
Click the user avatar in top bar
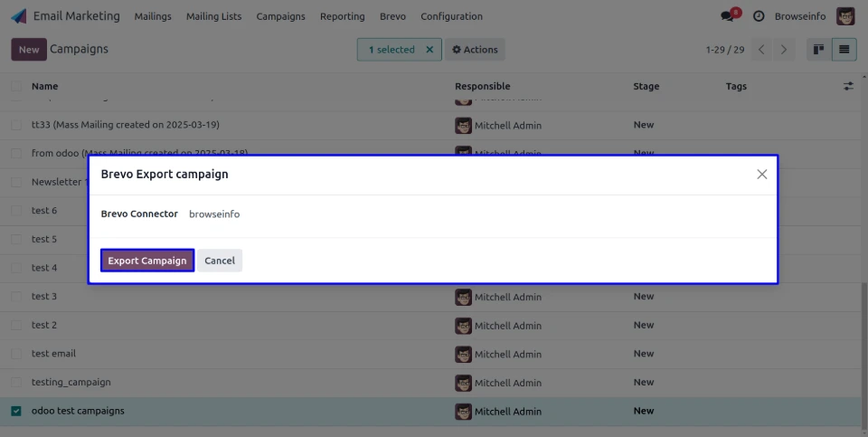point(845,16)
